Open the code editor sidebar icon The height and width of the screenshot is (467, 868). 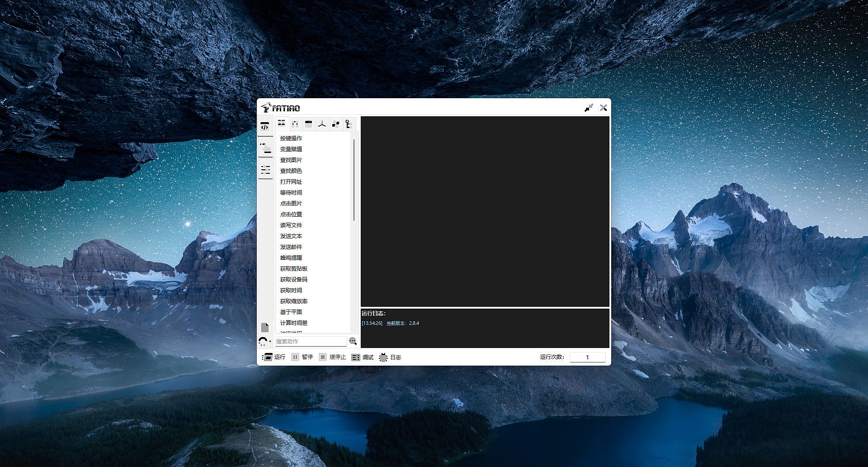click(x=265, y=126)
